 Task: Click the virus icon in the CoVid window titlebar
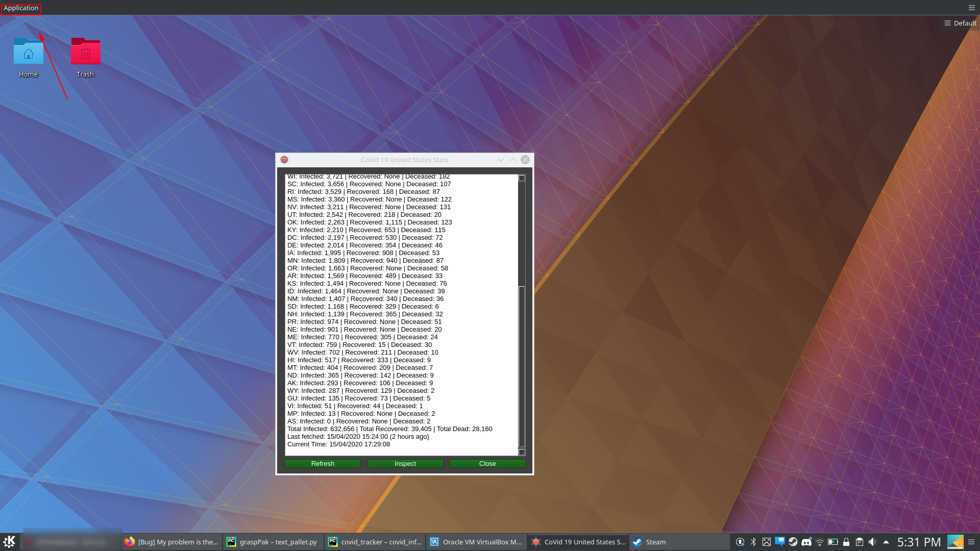(285, 159)
